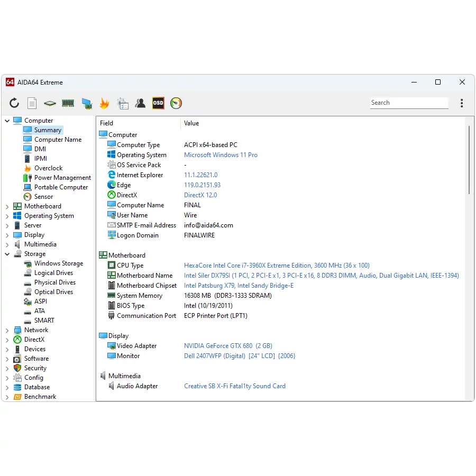The width and height of the screenshot is (476, 476).
Task: Expand the Display tree node
Action: 7,235
